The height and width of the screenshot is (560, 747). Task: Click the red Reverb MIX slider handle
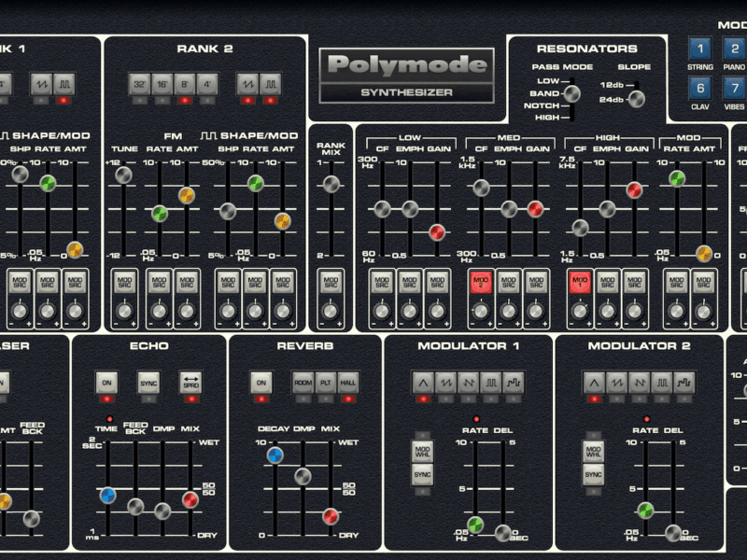click(x=331, y=516)
